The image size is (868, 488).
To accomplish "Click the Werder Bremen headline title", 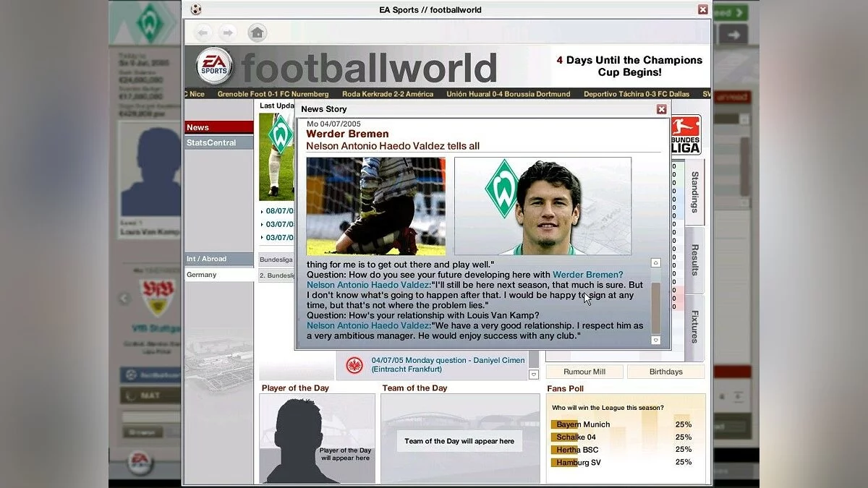I will coord(347,134).
